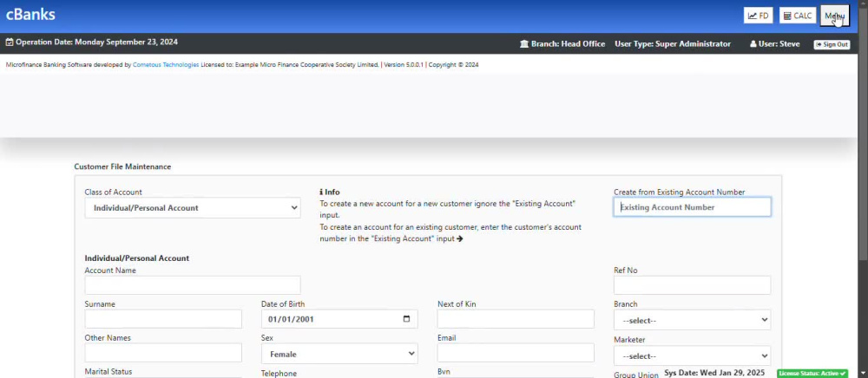Click the "Individual/Personal Account" section heading
The image size is (868, 378).
pyautogui.click(x=137, y=258)
